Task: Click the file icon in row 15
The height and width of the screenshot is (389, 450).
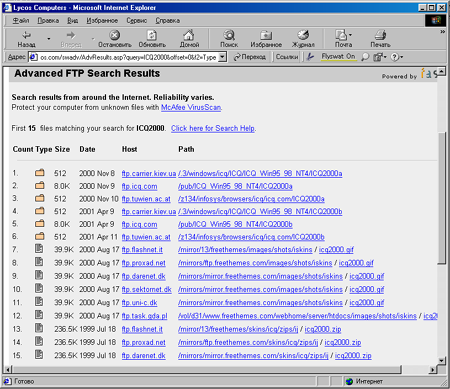Action: (x=39, y=354)
